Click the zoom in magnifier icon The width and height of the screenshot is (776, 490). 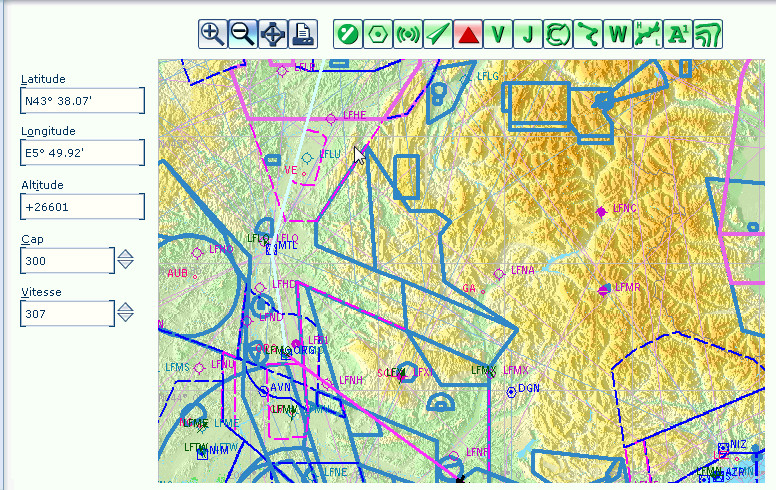click(212, 34)
